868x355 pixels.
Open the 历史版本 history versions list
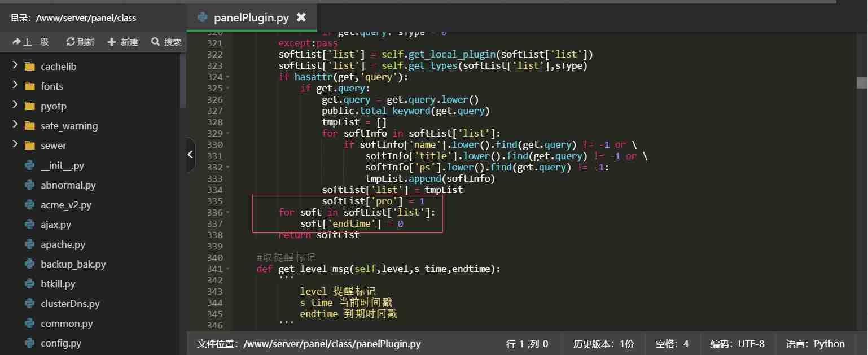point(603,344)
